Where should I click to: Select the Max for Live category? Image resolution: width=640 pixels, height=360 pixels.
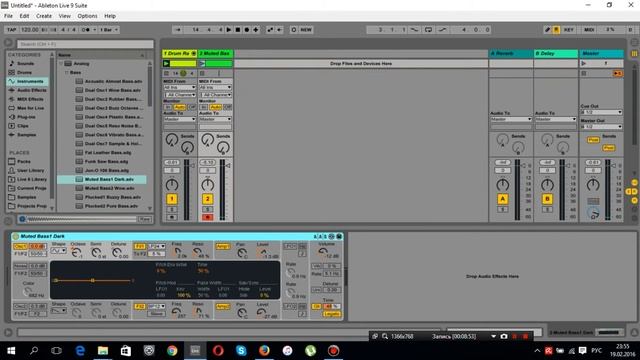[27, 108]
